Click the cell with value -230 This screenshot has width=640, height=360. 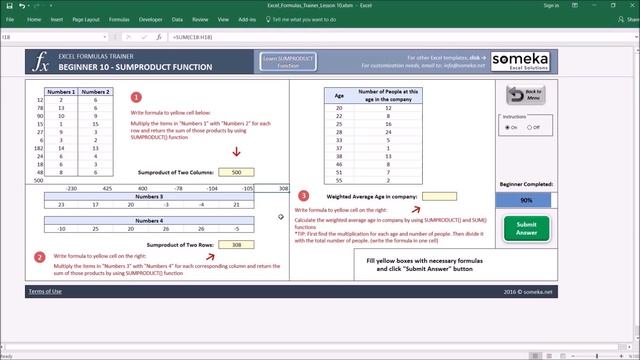[x=71, y=189]
